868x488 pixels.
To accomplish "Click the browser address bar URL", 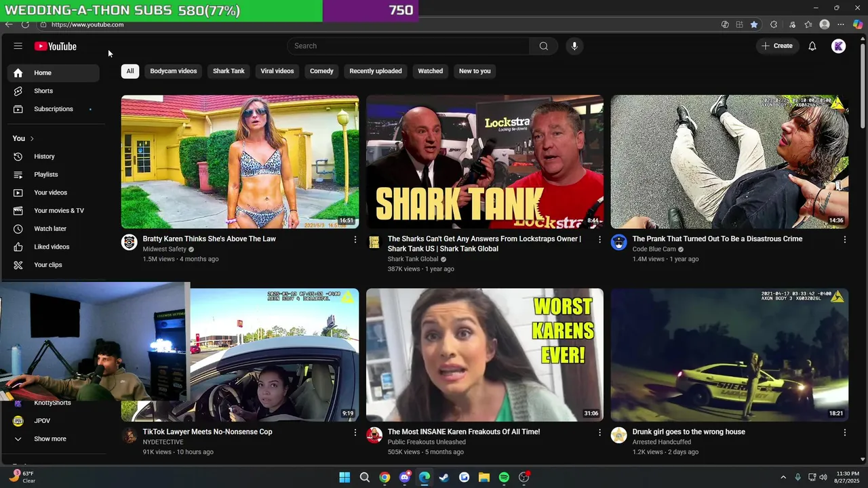I will click(87, 24).
